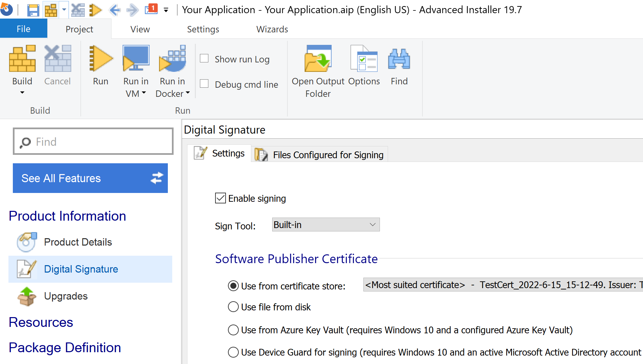Click the Cancel build icon
The image size is (643, 364).
tap(57, 58)
